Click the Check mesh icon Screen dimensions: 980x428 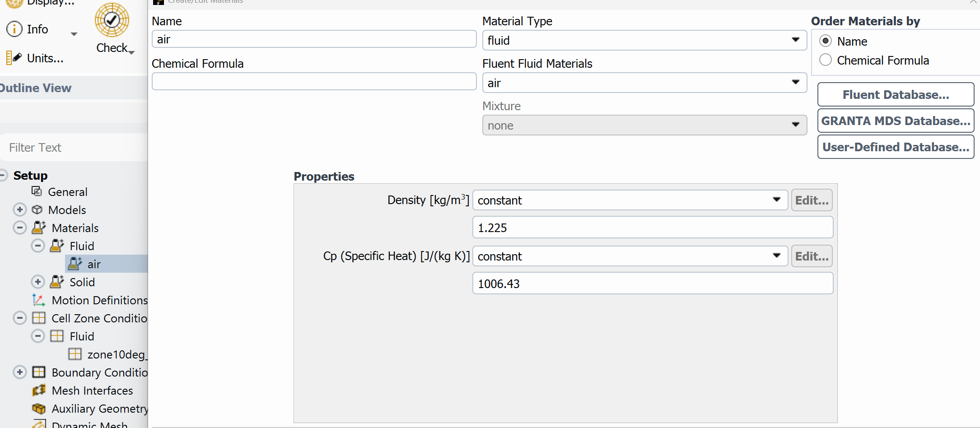(x=112, y=21)
